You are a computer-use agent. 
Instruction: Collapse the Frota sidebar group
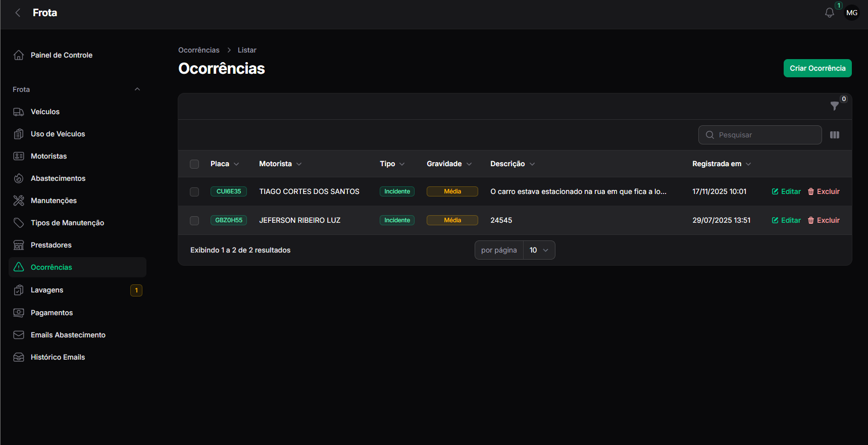pos(137,89)
